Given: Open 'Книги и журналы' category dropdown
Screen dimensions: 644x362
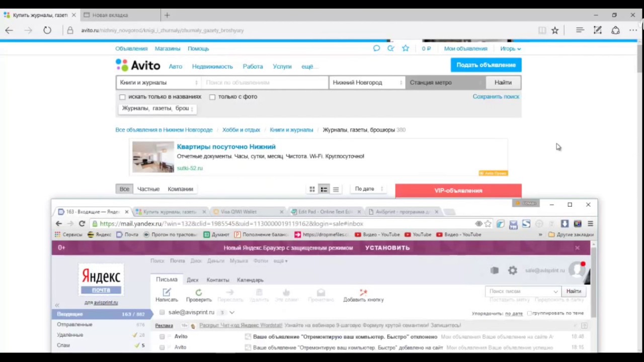Looking at the screenshot, I should [158, 82].
